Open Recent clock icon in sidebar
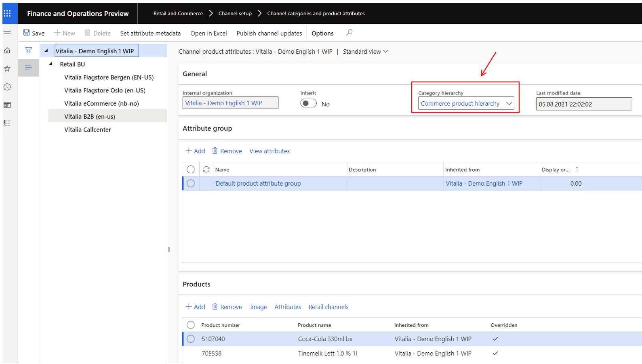The height and width of the screenshot is (364, 642). pyautogui.click(x=7, y=87)
